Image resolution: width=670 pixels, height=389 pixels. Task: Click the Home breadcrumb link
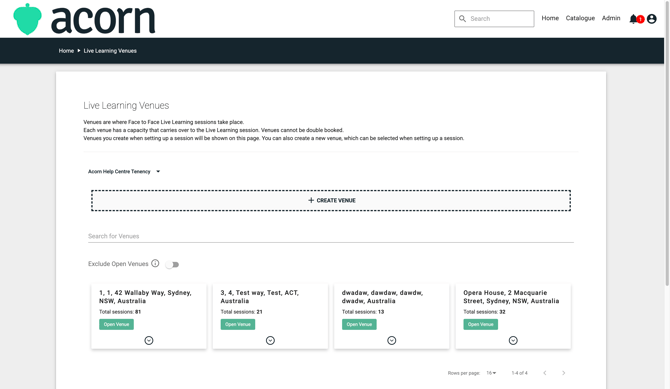point(66,50)
